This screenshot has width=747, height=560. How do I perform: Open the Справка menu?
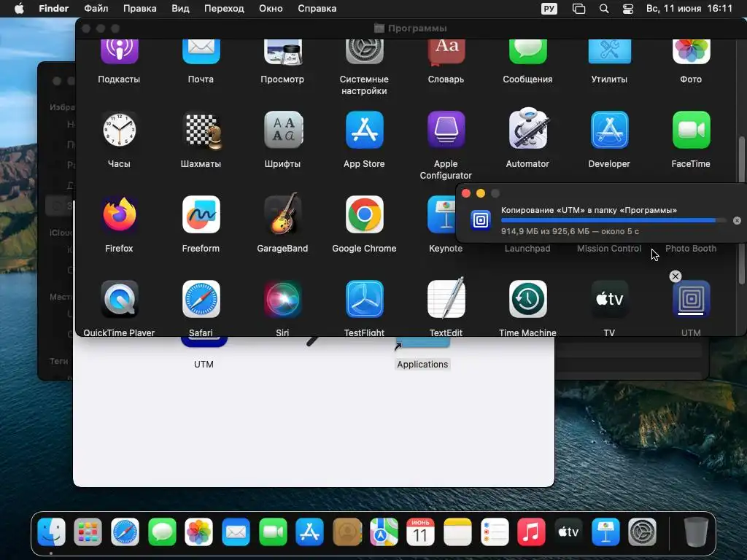pos(317,9)
